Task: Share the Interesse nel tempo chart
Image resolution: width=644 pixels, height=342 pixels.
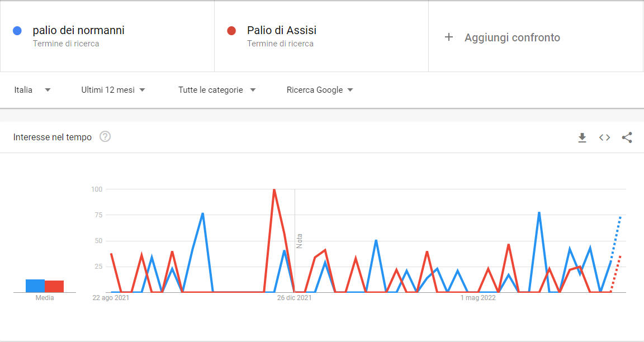Action: point(627,137)
